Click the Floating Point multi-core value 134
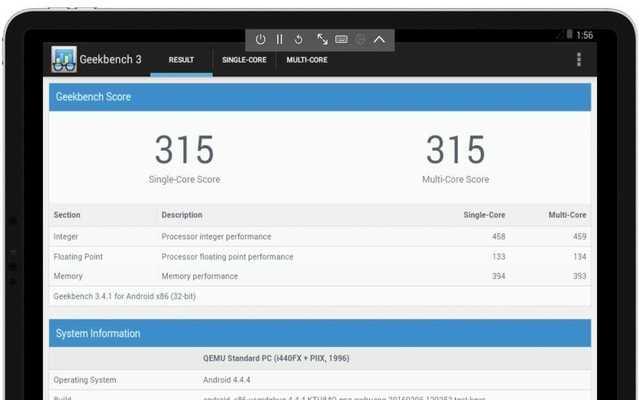Screen dimensions: 641x400 click(579, 256)
